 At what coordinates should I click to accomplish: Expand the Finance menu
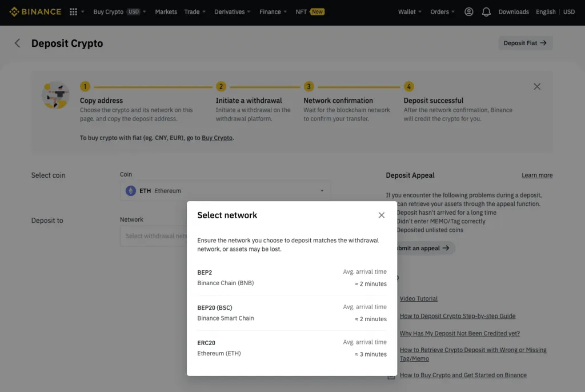coord(273,11)
